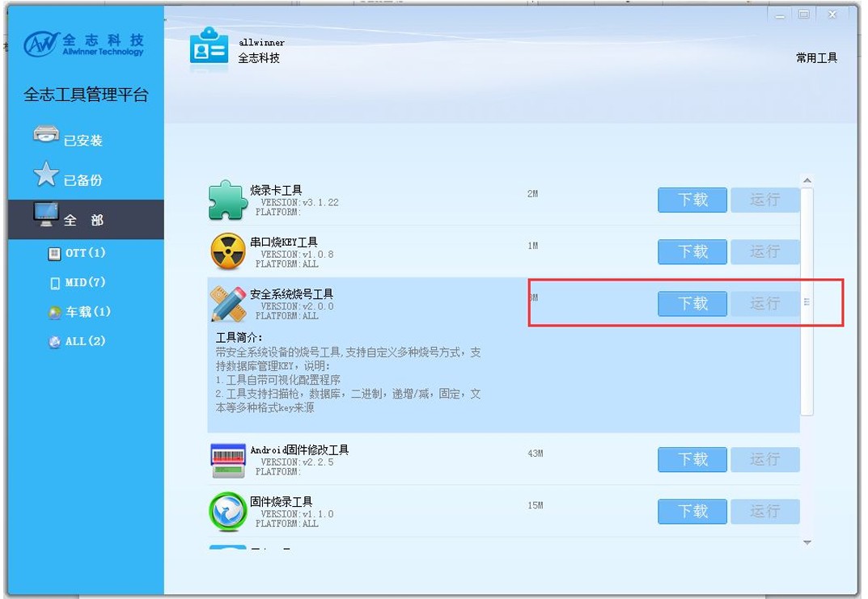
Task: Filter tools by ALL (2)
Action: point(77,341)
